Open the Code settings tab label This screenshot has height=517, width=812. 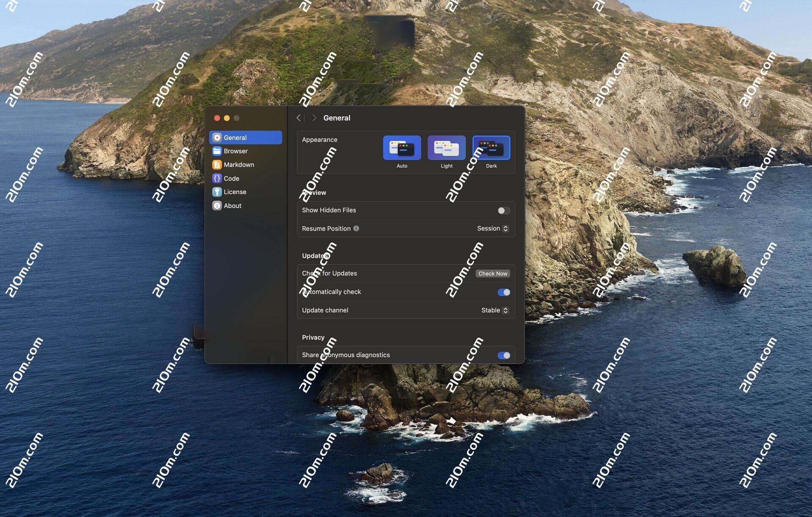[x=231, y=179]
